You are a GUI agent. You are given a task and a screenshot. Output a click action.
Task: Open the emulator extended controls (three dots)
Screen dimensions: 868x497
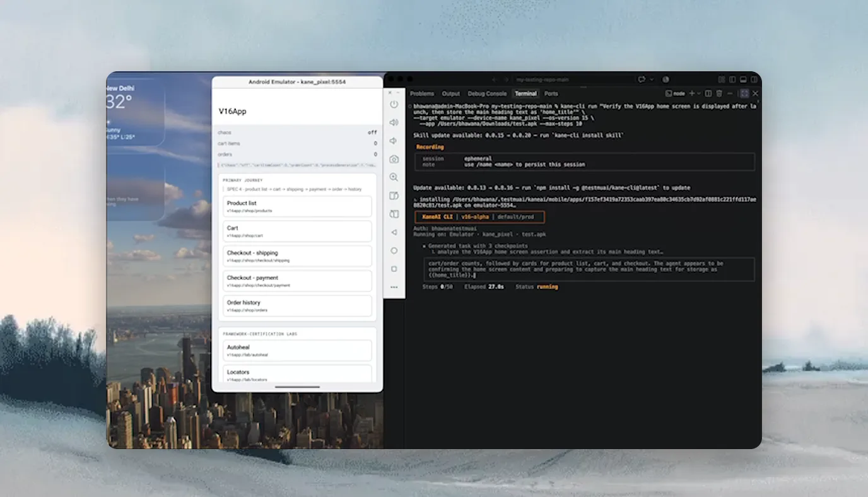394,287
